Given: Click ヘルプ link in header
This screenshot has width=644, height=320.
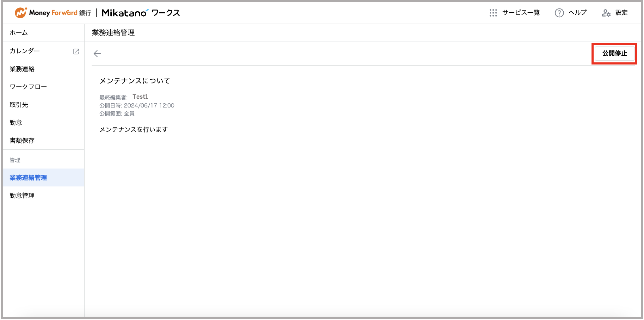Looking at the screenshot, I should 577,13.
